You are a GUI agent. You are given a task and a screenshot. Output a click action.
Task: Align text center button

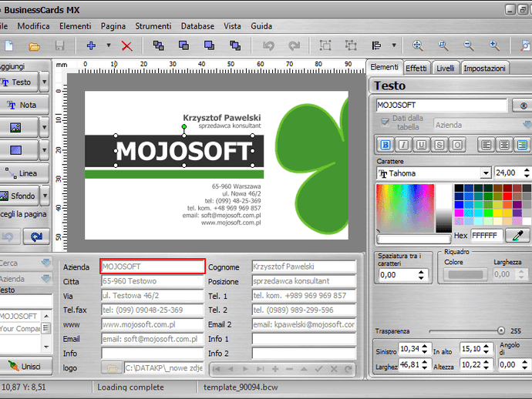coord(504,145)
